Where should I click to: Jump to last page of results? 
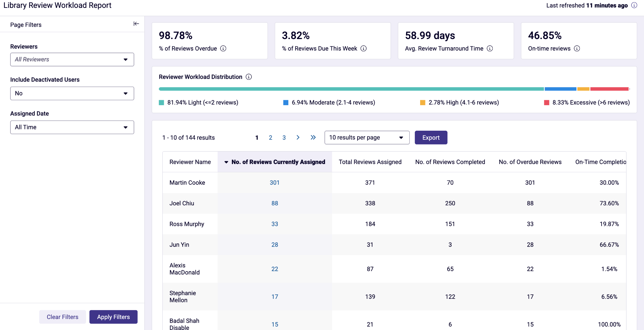[313, 138]
